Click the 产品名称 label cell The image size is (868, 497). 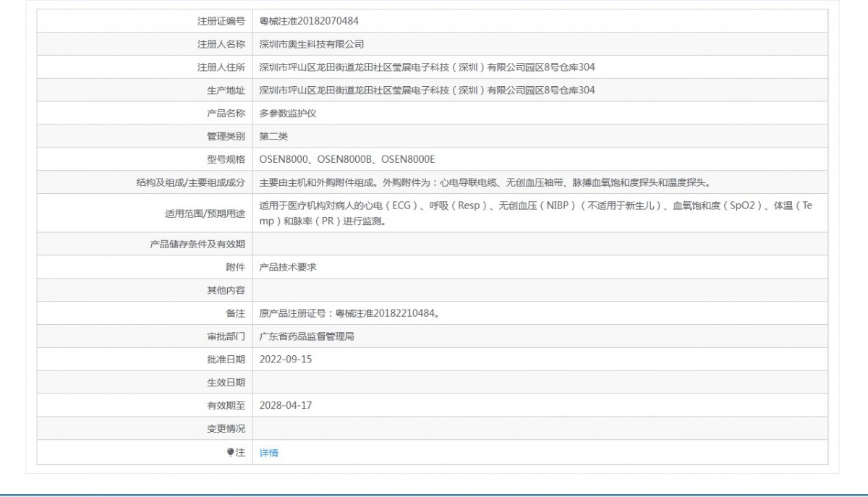(145, 114)
